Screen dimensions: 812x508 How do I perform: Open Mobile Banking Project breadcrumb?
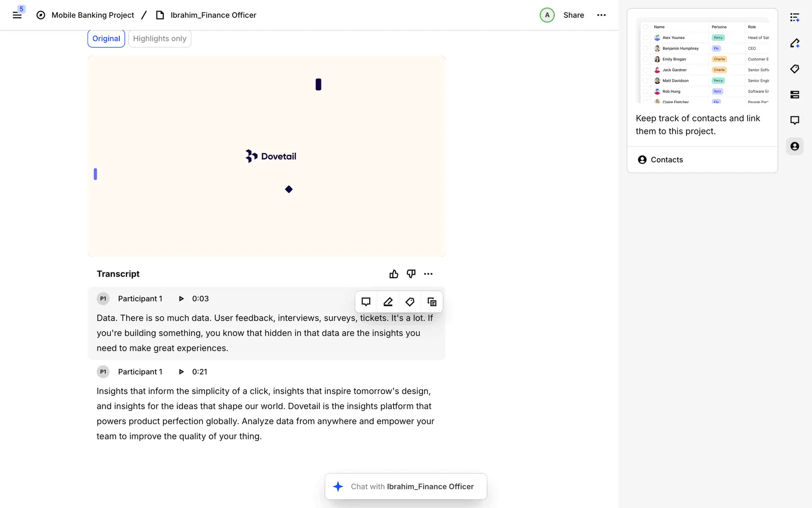click(x=93, y=15)
